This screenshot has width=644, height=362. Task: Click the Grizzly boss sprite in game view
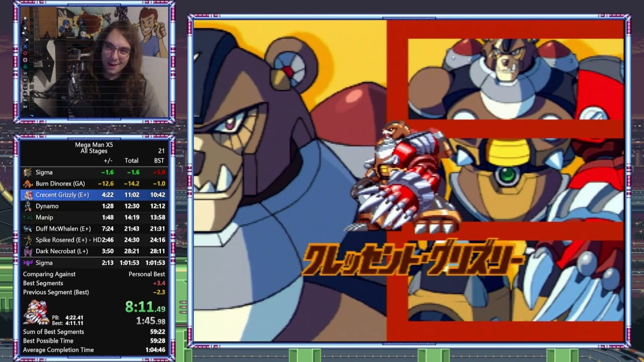[x=403, y=177]
